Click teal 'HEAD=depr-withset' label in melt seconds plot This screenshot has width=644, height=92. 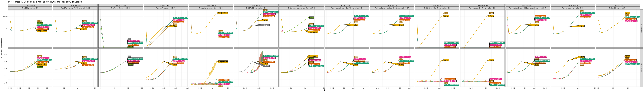pos(633,64)
